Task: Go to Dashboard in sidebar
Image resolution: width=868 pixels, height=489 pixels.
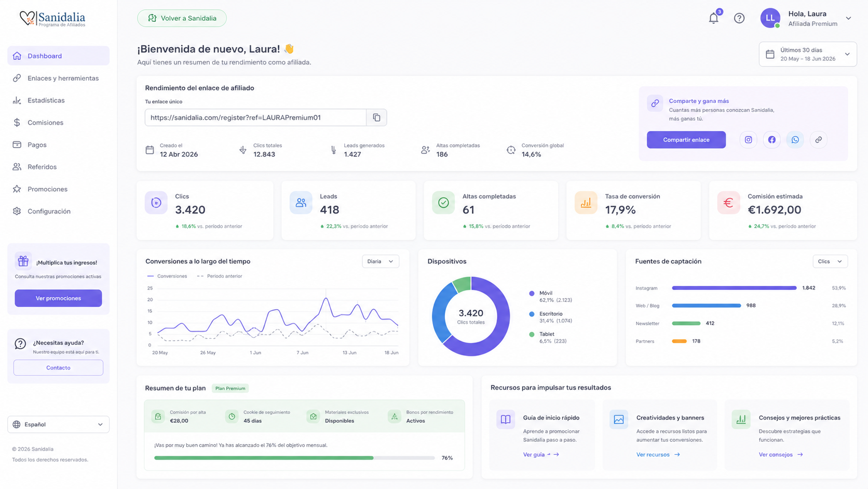Action: 58,56
